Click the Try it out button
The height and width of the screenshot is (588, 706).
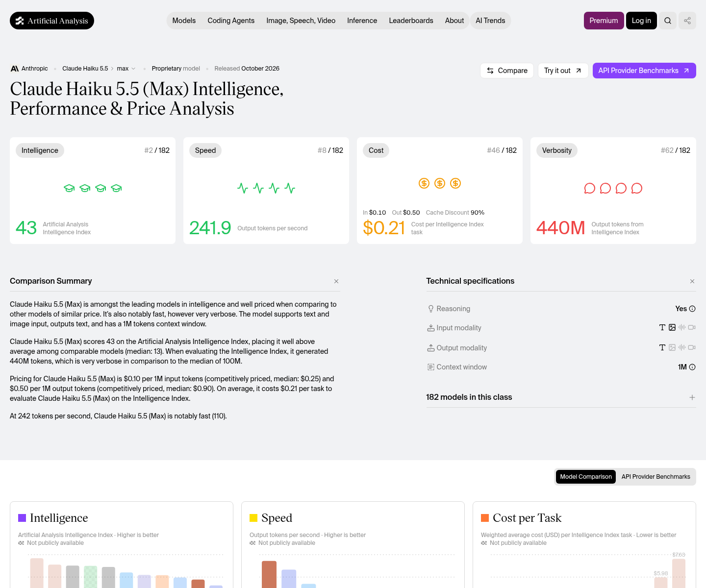(563, 71)
